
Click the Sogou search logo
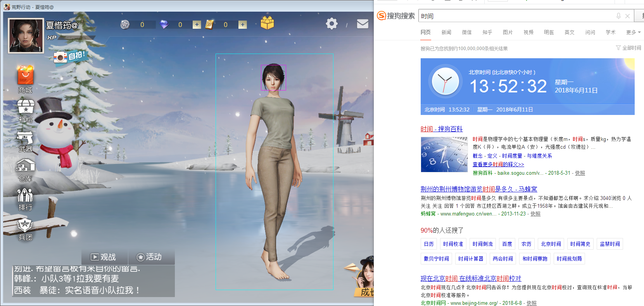396,16
